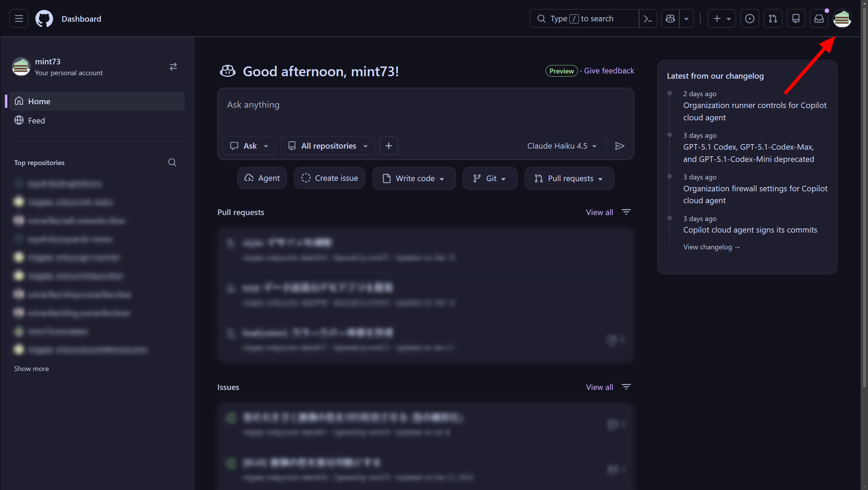The width and height of the screenshot is (868, 490).
Task: Expand the Git dropdown
Action: pos(490,178)
